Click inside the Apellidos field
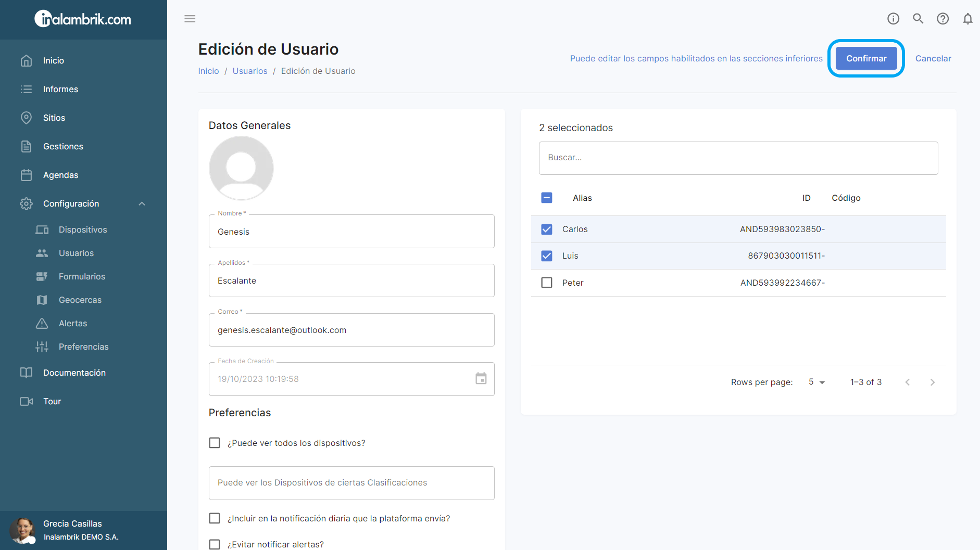The height and width of the screenshot is (550, 980). (351, 280)
